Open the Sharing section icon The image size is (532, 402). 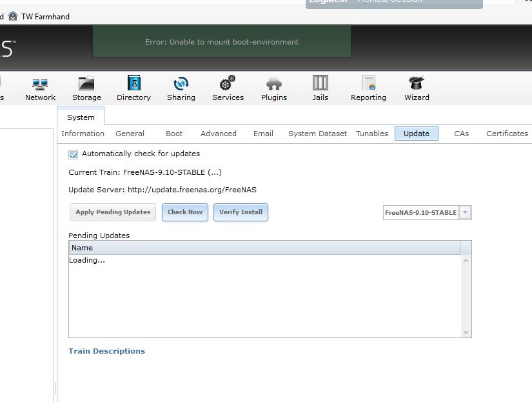point(181,83)
